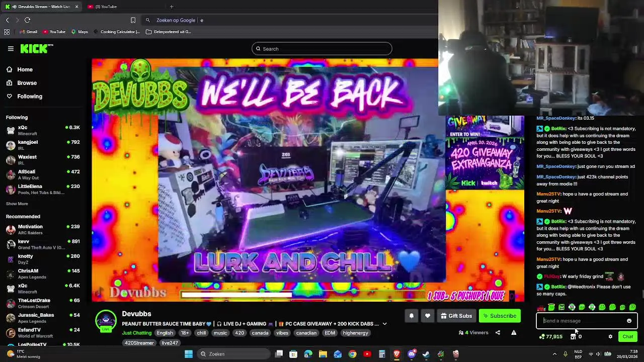Click the green Subscribe button
The width and height of the screenshot is (644, 362).
tap(500, 316)
